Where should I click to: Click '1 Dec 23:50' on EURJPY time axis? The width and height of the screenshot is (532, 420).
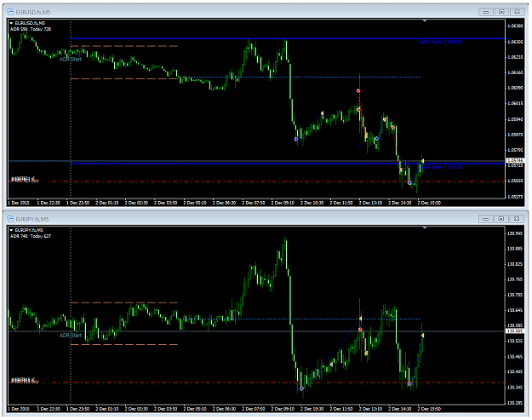pyautogui.click(x=78, y=409)
